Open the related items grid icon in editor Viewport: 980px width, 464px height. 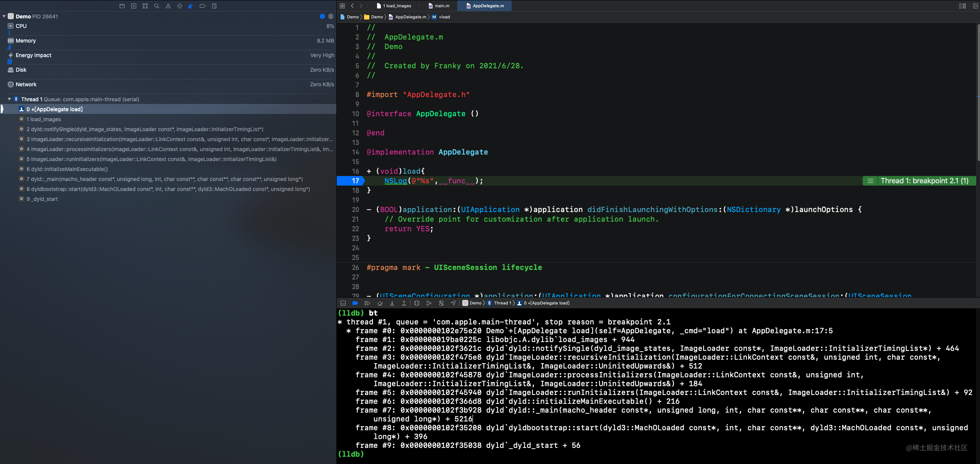pos(342,6)
